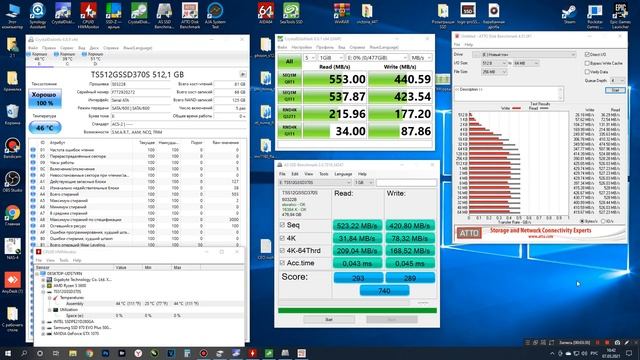Open the Recycle Bin desktop icon

pos(12,114)
